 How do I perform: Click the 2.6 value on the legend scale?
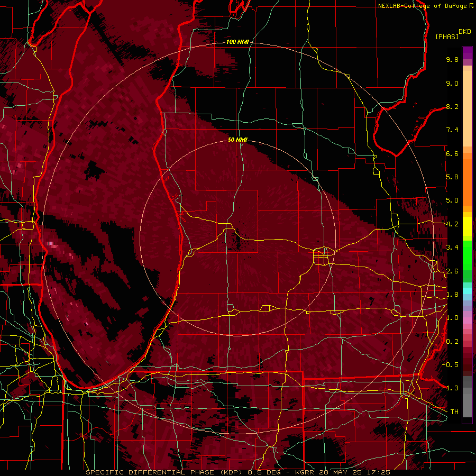452,271
